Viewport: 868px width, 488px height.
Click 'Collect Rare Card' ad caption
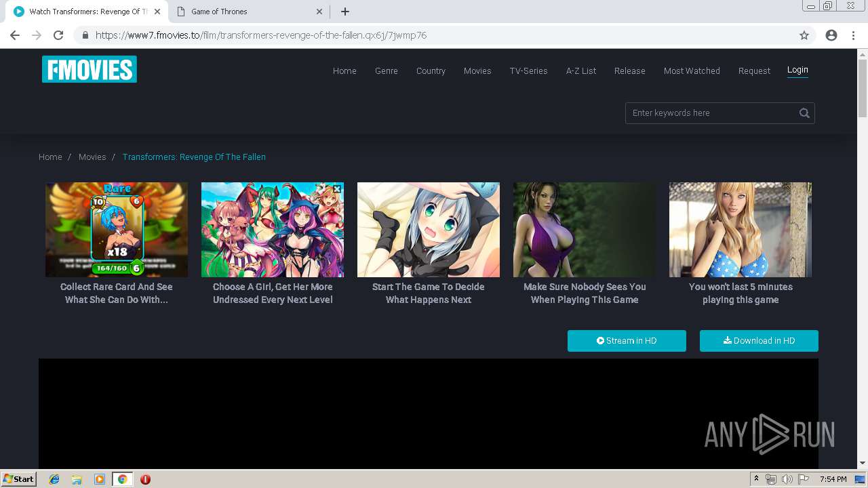tap(117, 293)
